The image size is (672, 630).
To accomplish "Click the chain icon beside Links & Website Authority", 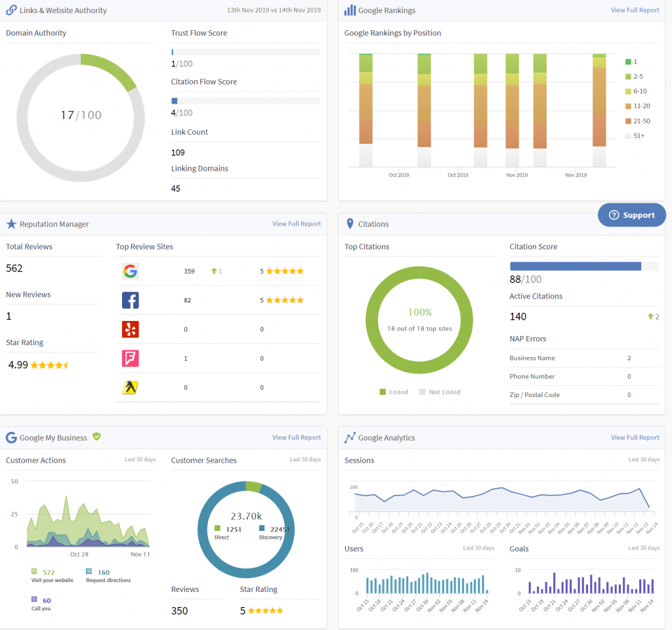I will click(10, 10).
